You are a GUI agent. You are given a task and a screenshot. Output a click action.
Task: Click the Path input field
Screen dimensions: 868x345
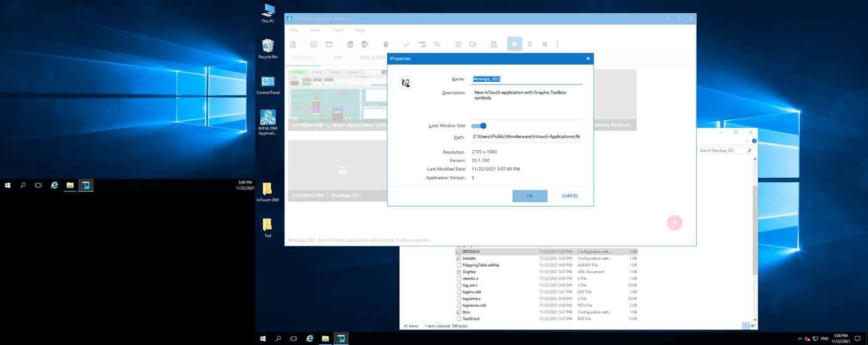527,137
